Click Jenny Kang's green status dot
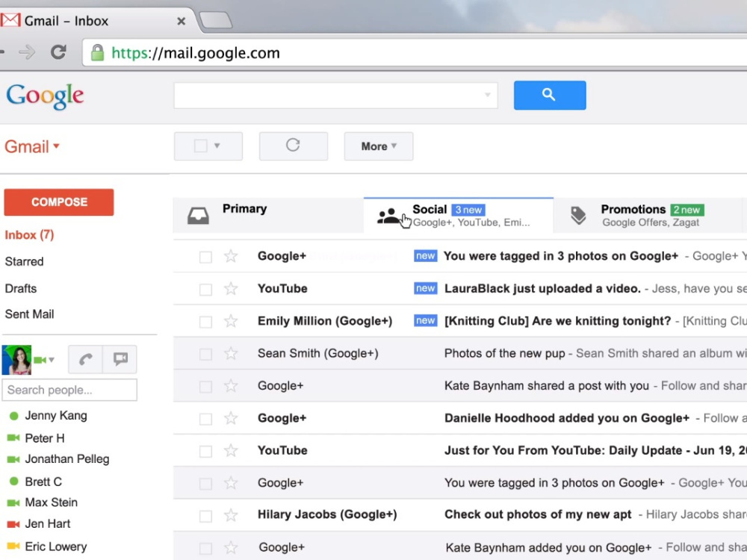This screenshot has height=560, width=747. coord(13,416)
